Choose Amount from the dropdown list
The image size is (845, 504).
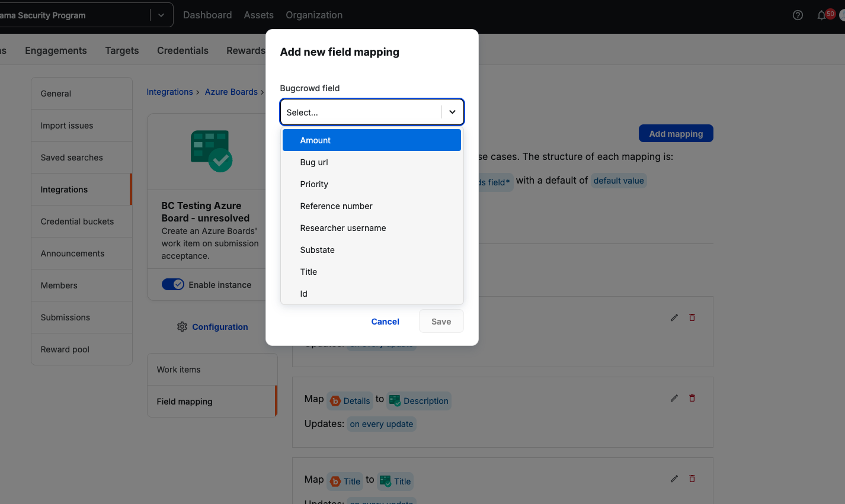click(372, 140)
